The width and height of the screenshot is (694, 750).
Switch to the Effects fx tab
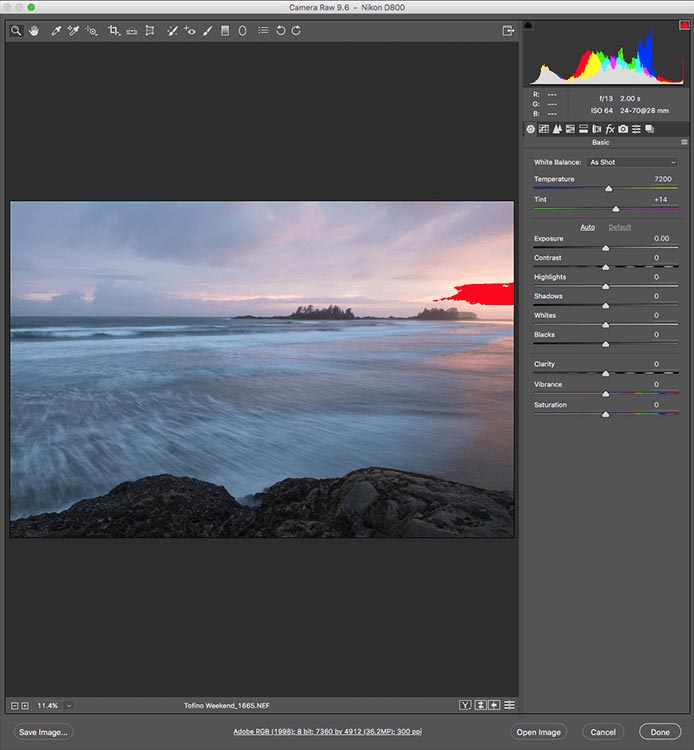click(x=610, y=129)
